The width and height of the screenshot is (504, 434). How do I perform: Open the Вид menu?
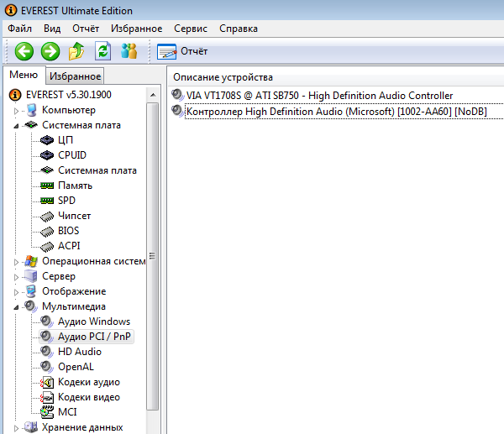[x=52, y=29]
